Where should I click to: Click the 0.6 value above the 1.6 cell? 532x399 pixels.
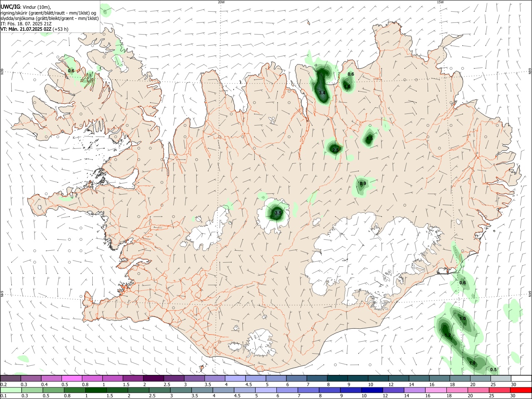pos(351,74)
